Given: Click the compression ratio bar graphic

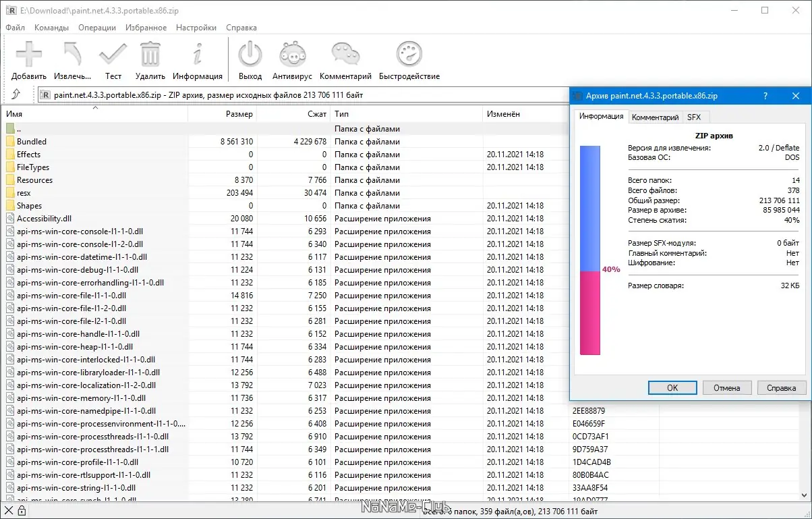Looking at the screenshot, I should click(x=590, y=250).
